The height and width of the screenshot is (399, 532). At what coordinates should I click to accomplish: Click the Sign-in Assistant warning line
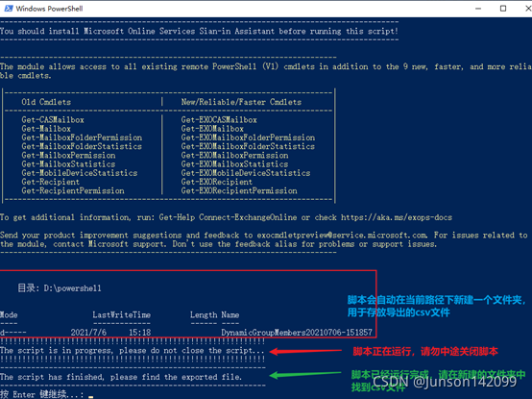(199, 31)
